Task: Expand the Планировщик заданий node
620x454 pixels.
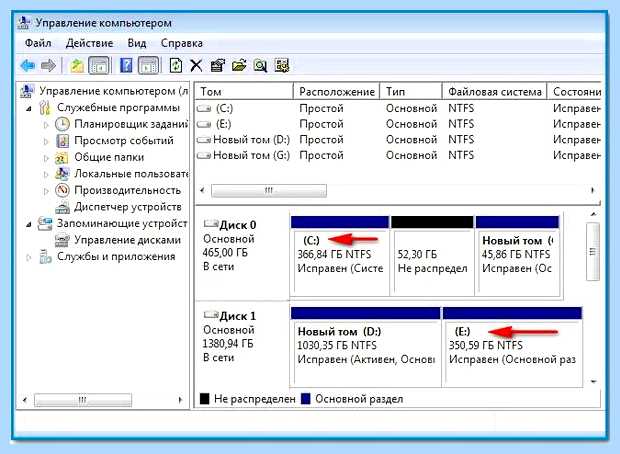Action: (46, 125)
